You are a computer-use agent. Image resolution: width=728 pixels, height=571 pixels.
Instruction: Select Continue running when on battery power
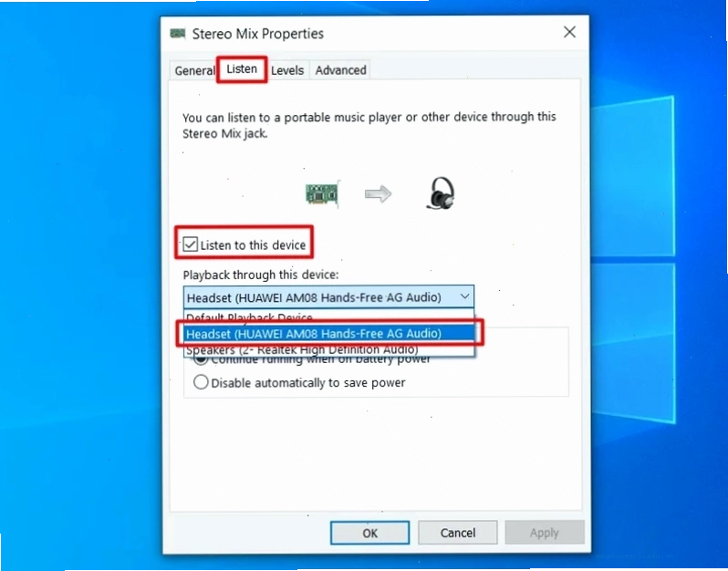coord(201,359)
